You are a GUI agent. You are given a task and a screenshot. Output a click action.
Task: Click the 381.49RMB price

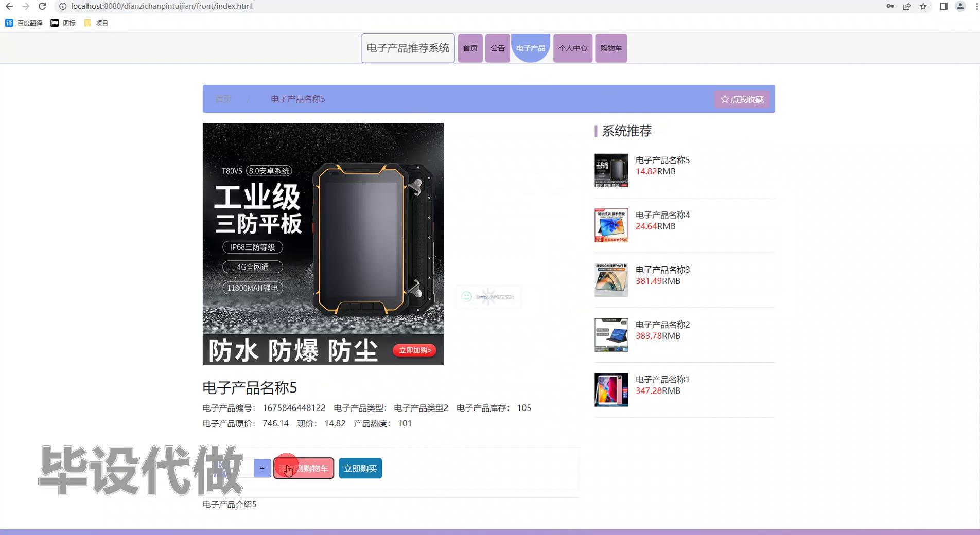pos(658,281)
